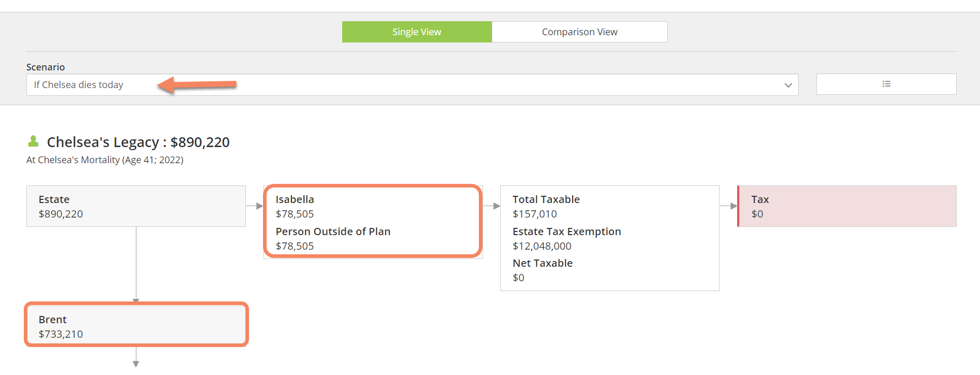
Task: Click the green person icon beside Chelsea's Legacy
Action: click(33, 141)
